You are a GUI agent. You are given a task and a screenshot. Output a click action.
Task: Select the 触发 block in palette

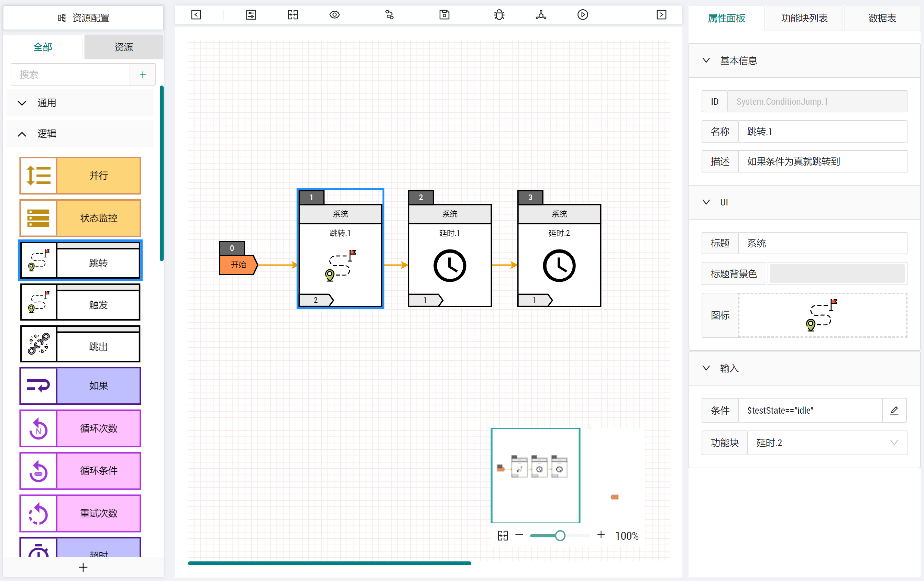[x=80, y=303]
